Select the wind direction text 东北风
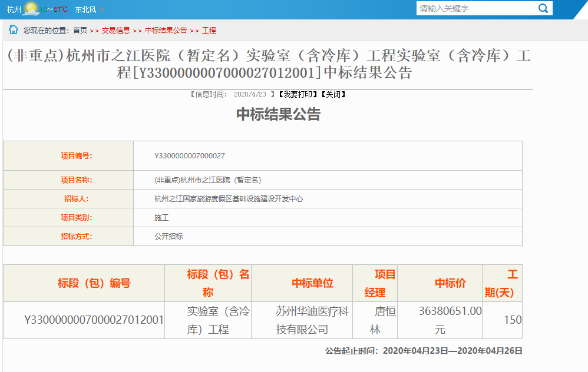The width and height of the screenshot is (588, 372). pos(85,9)
